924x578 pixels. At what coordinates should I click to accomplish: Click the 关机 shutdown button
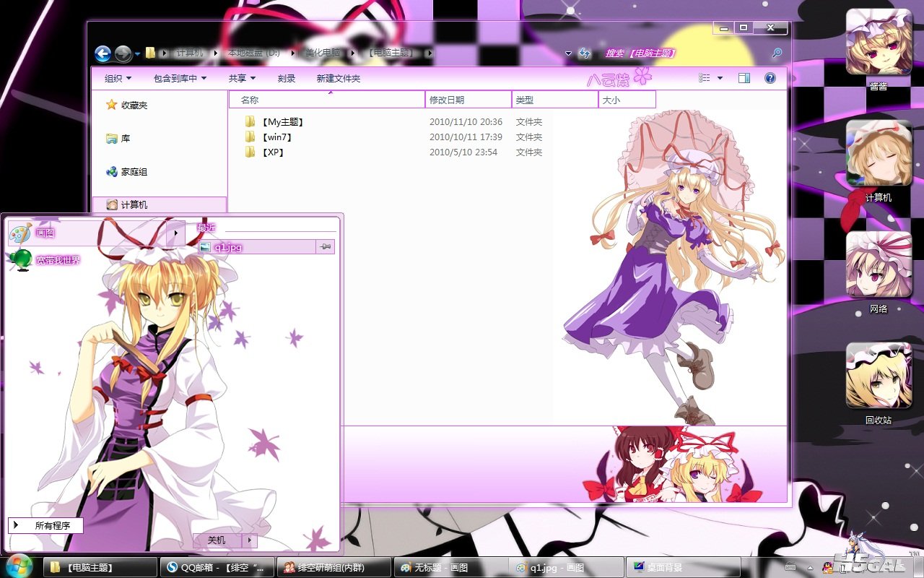[217, 540]
